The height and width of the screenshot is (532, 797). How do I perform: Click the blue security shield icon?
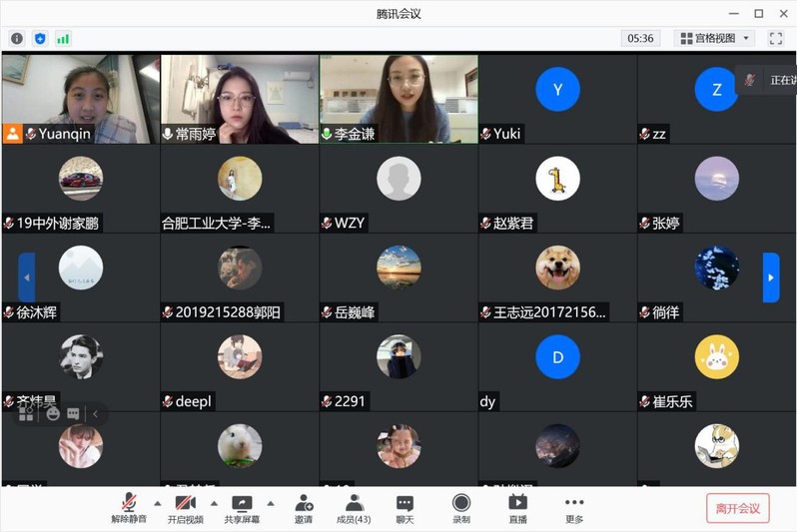click(x=40, y=38)
